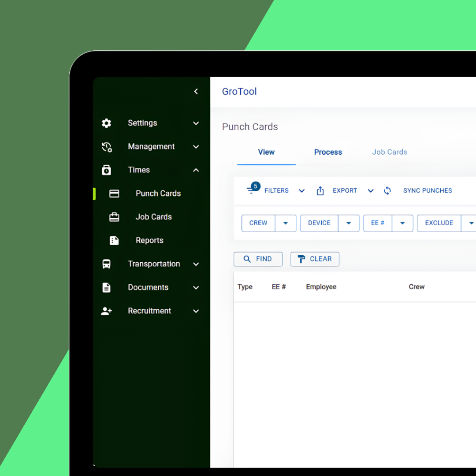Collapse the Times menu chevron

pos(196,170)
